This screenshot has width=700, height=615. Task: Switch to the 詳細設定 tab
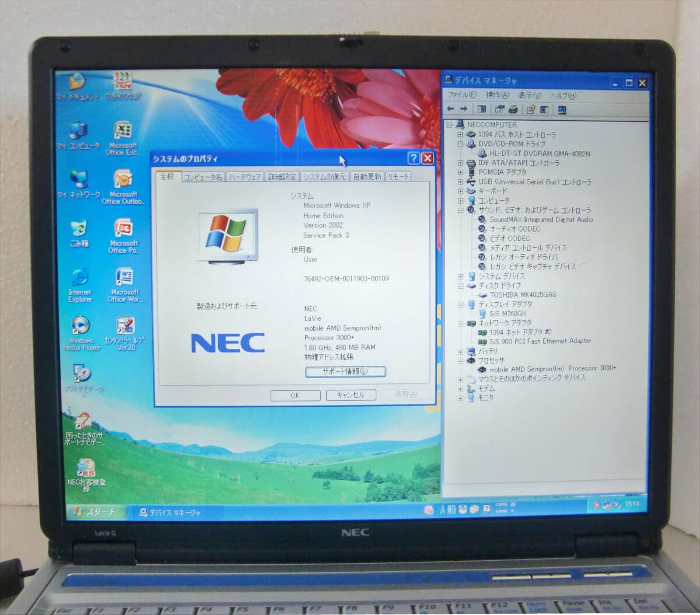pyautogui.click(x=282, y=177)
